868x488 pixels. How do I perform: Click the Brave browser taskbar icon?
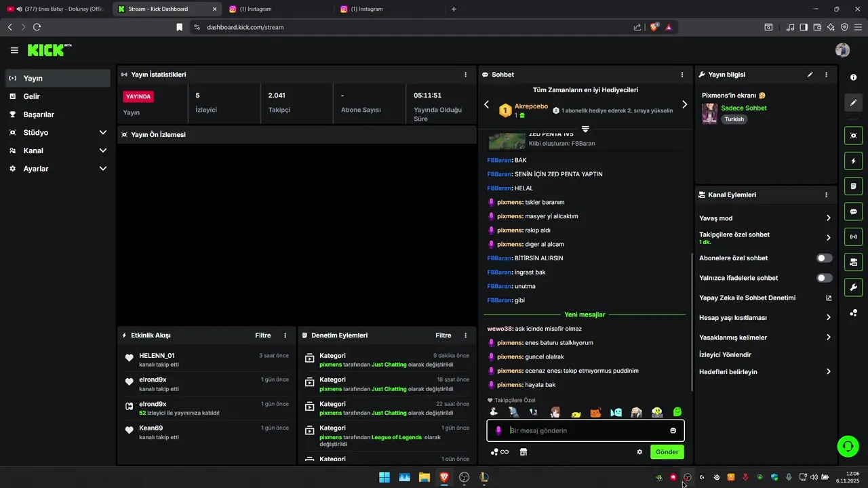click(x=443, y=477)
